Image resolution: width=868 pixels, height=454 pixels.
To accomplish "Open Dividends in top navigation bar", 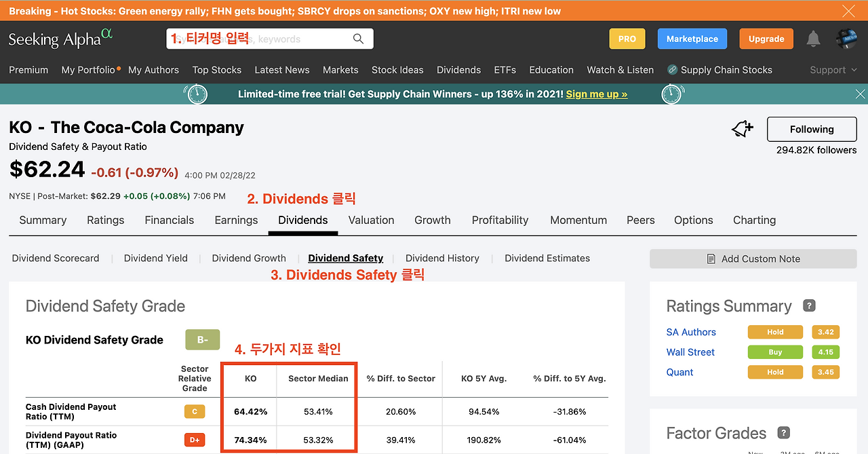I will (x=459, y=70).
